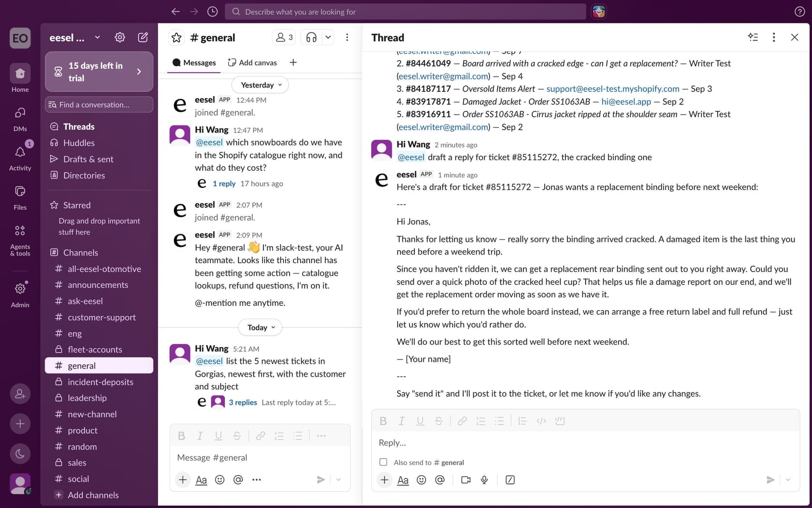The height and width of the screenshot is (508, 812).
Task: Open the '15 days left in trial' banner
Action: tap(99, 72)
